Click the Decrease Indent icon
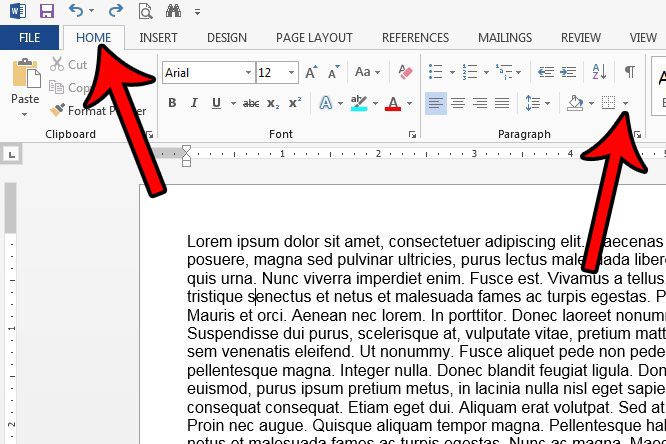The width and height of the screenshot is (666, 444). point(546,72)
